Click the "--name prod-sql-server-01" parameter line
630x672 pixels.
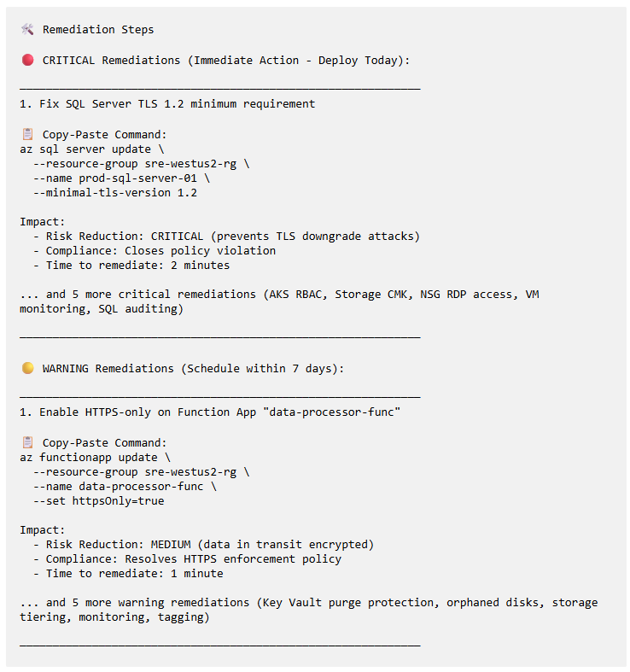pos(122,178)
